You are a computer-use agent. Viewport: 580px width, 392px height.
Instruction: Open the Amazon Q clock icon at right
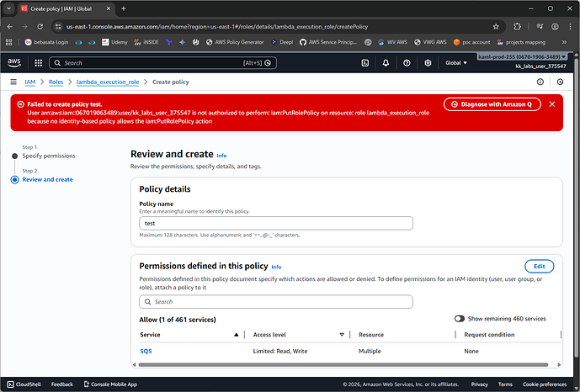coord(560,82)
